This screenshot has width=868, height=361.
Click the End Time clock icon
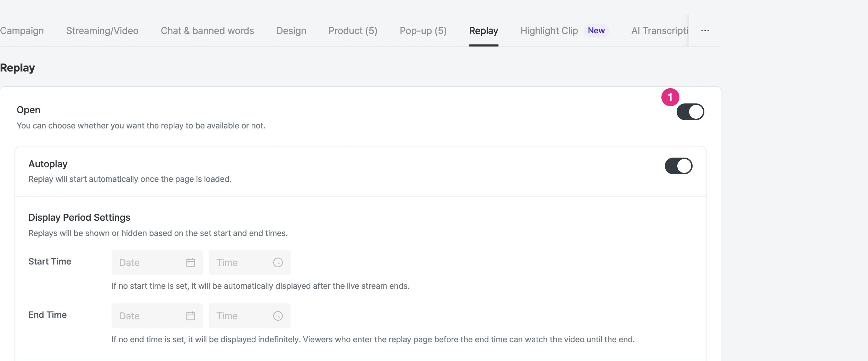[278, 316]
